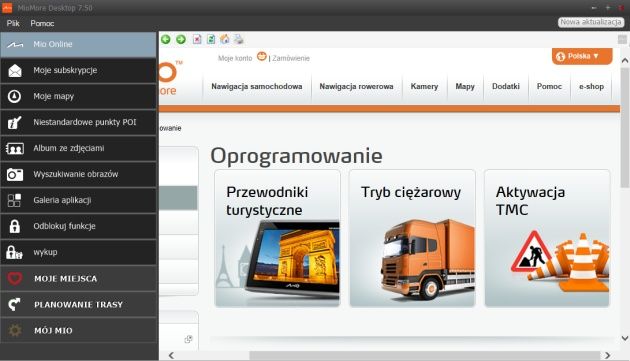
Task: Go to the home page icon
Action: click(225, 39)
